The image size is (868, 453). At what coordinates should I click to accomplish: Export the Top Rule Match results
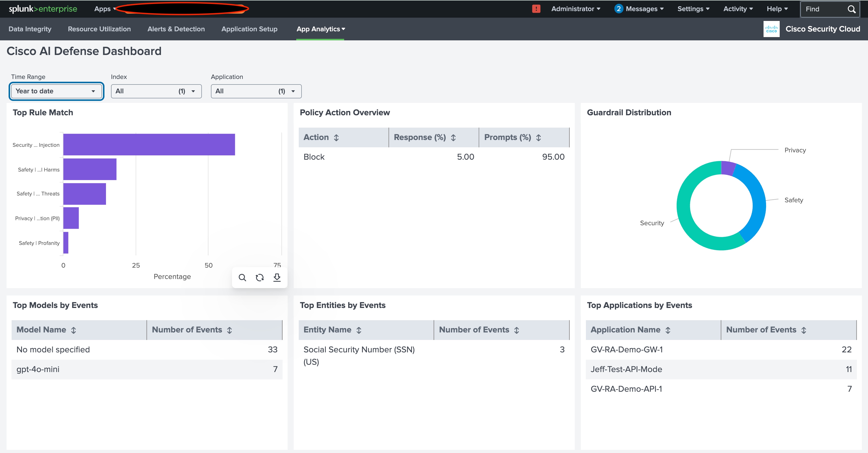(x=277, y=277)
